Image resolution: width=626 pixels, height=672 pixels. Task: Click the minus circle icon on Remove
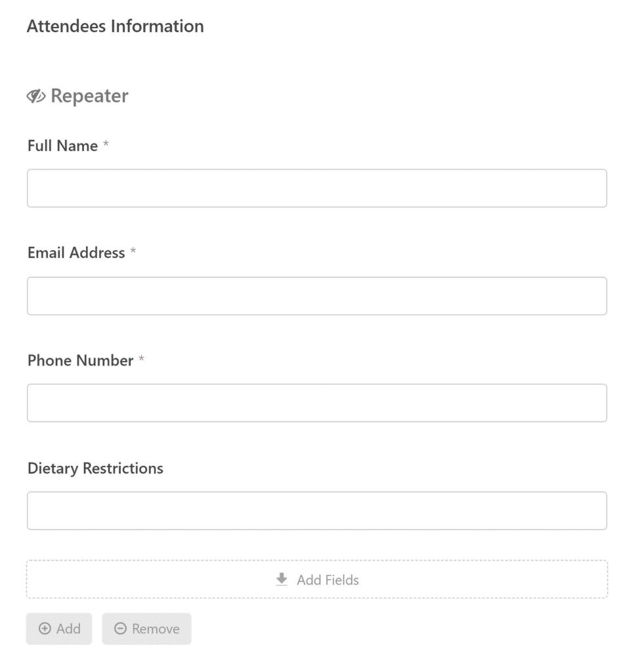tap(120, 629)
